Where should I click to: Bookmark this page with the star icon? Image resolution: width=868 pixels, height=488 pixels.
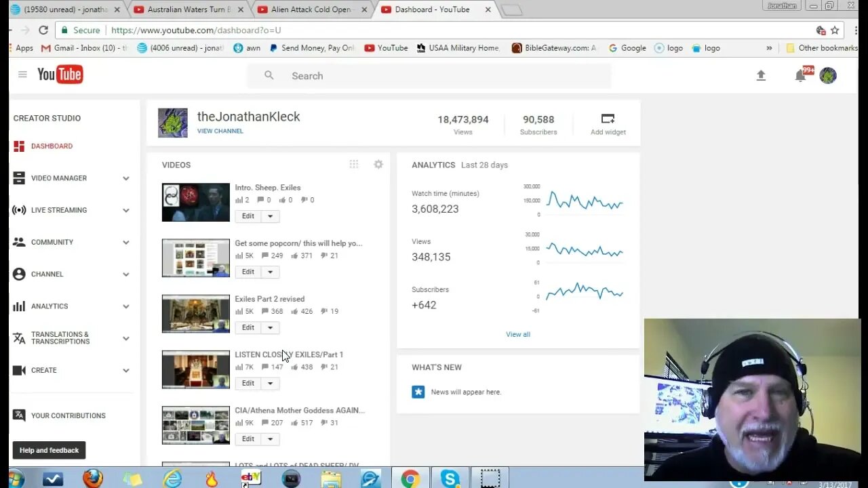click(x=835, y=30)
